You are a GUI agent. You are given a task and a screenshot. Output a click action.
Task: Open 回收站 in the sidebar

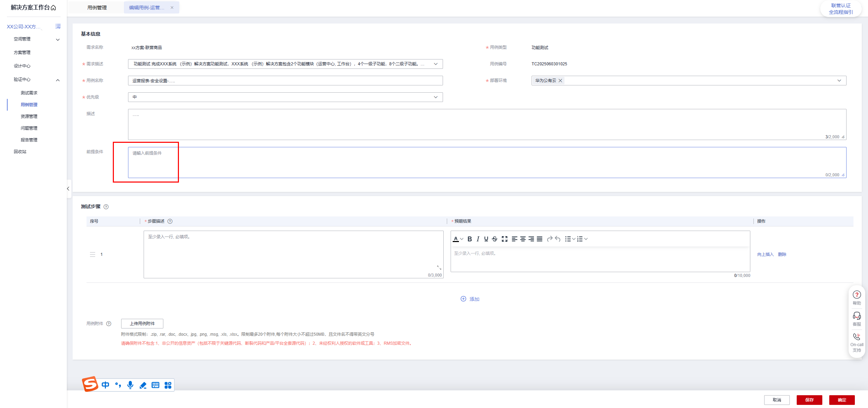[x=20, y=152]
